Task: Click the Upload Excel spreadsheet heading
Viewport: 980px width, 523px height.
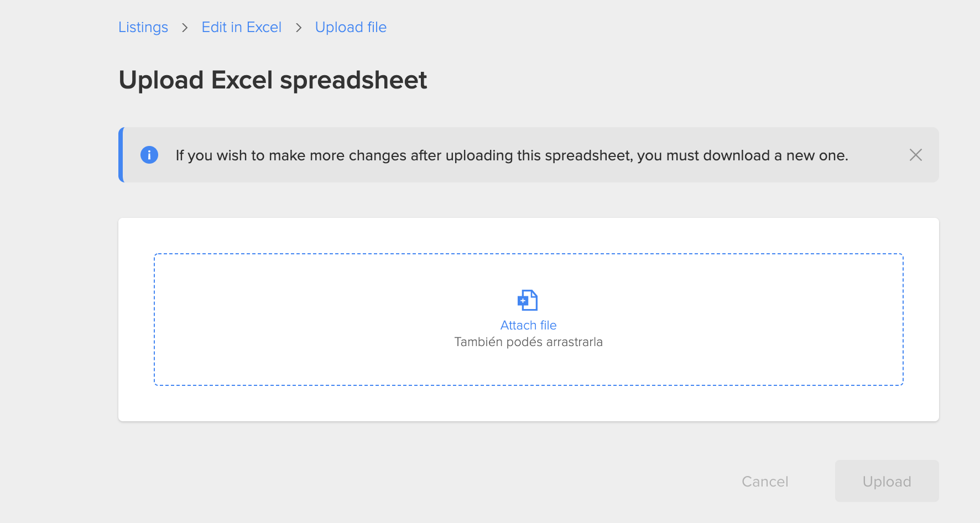Action: pyautogui.click(x=273, y=80)
